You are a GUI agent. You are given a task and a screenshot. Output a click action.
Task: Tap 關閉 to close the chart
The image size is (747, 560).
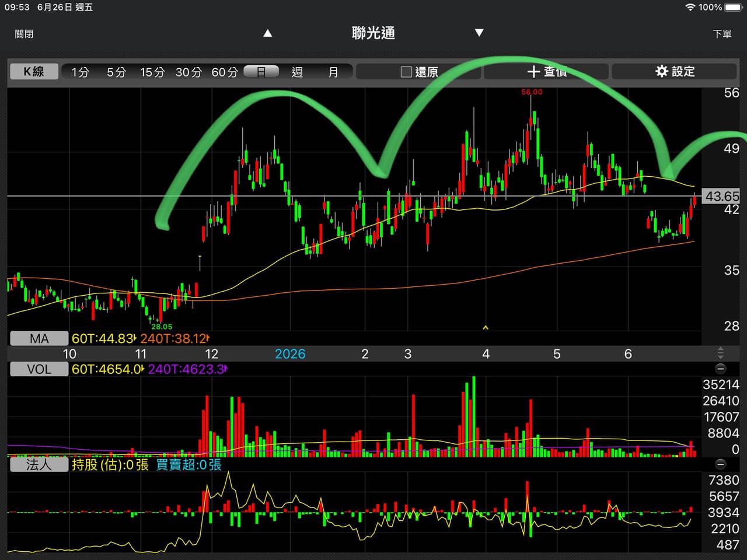(24, 34)
